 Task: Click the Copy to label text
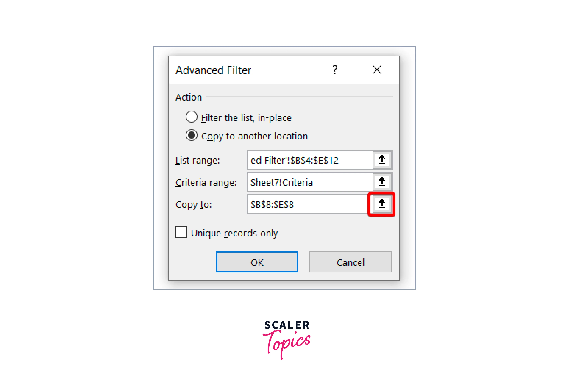click(193, 205)
